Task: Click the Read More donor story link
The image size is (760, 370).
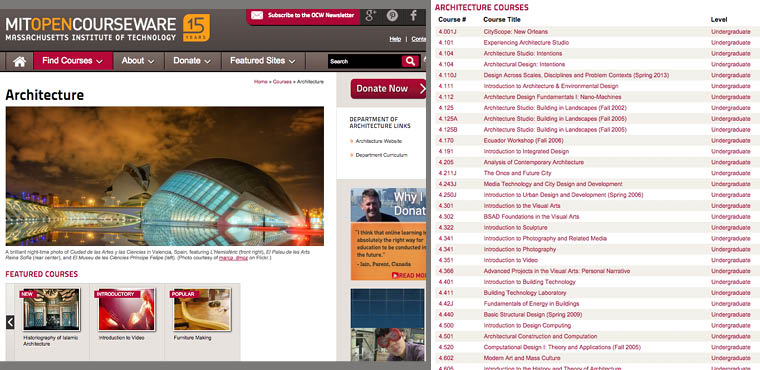Action: (x=409, y=275)
